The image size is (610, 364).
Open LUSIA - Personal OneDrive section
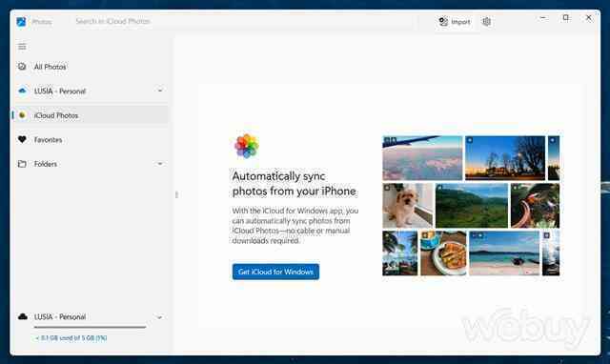[91, 91]
